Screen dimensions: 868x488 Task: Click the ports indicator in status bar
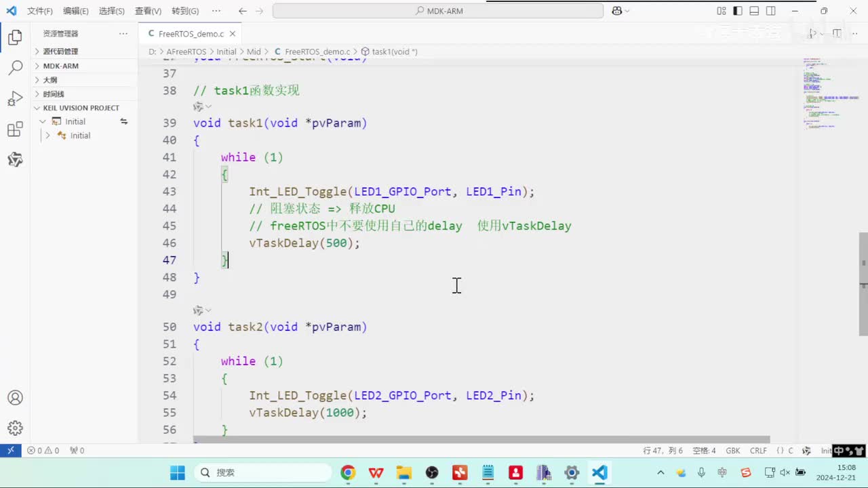77,450
